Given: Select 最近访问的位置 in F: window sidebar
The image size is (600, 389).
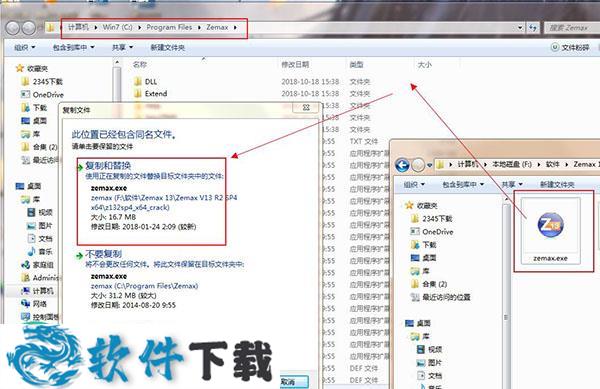Looking at the screenshot, I should [x=440, y=297].
